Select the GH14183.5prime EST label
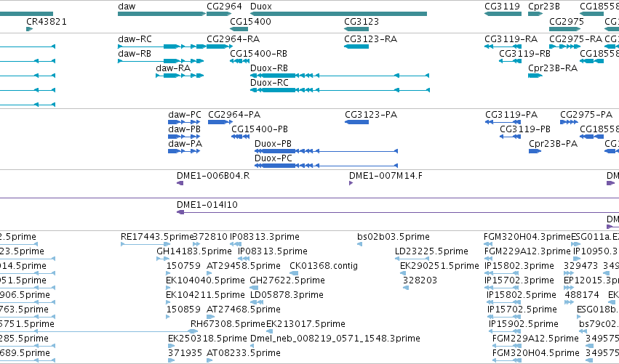The width and height of the screenshot is (619, 364). pos(194,251)
